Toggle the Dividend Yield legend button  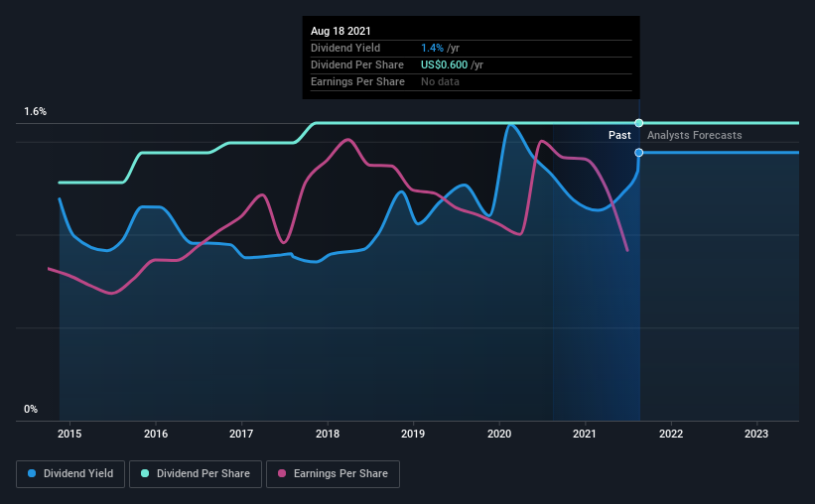pyautogui.click(x=70, y=474)
